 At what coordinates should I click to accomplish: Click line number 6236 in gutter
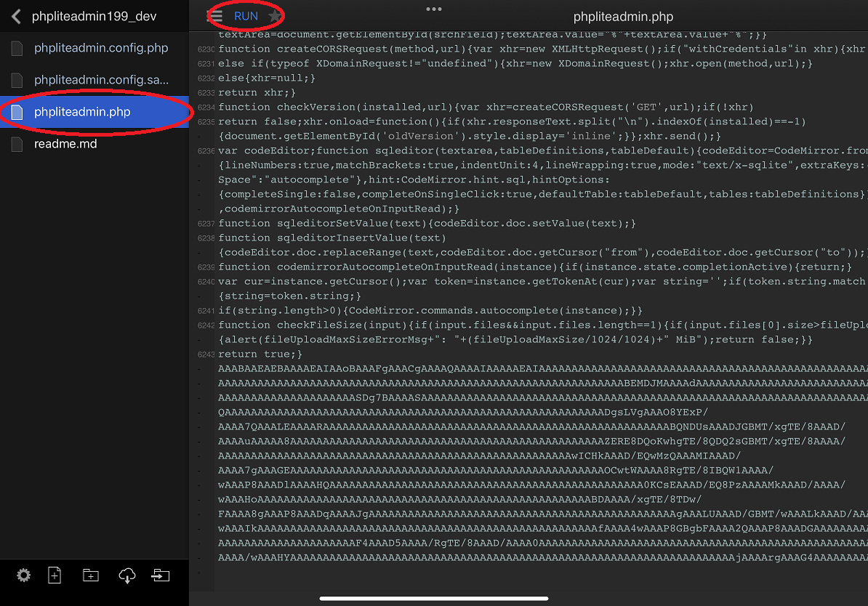[206, 151]
